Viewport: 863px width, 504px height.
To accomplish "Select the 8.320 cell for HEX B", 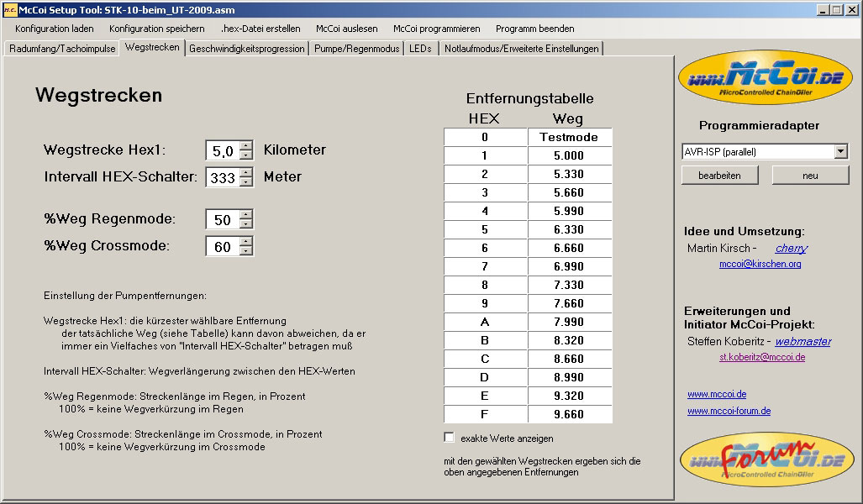I will point(569,340).
